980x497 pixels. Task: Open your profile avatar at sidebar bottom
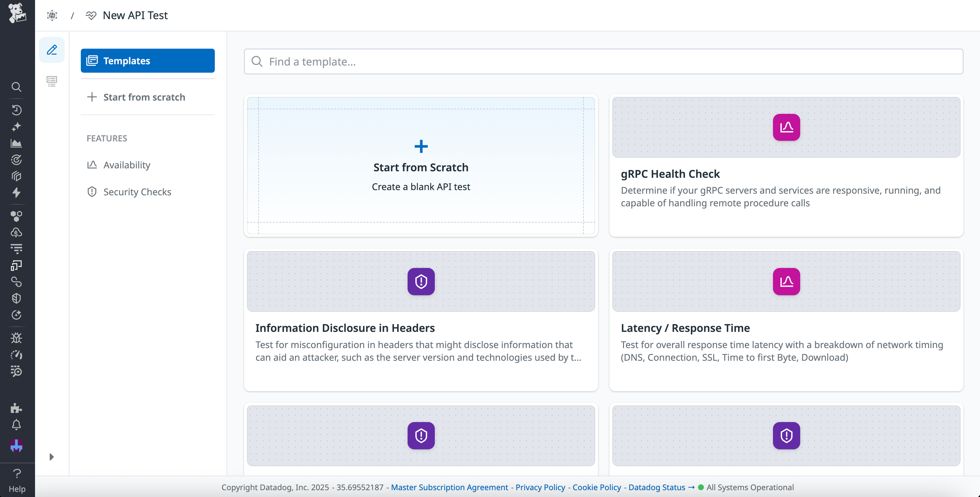pos(17,445)
